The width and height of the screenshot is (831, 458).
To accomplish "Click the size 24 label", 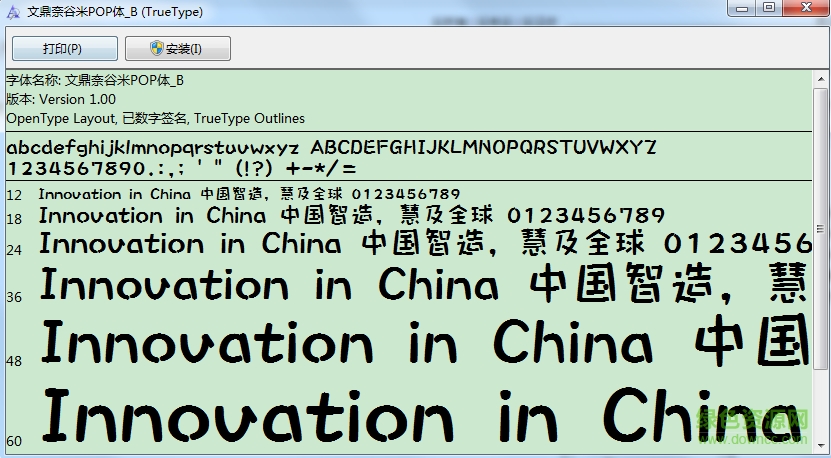I will tap(14, 250).
